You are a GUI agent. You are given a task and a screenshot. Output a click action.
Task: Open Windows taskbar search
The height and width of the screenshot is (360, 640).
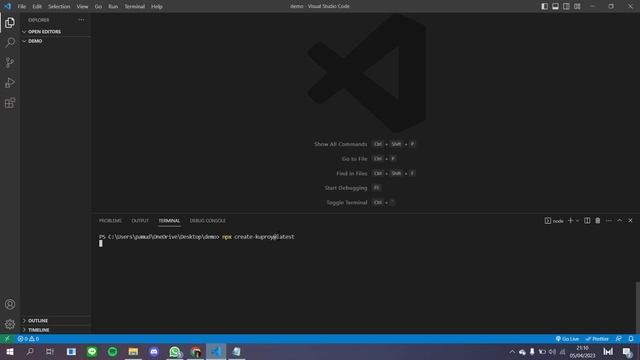pyautogui.click(x=30, y=351)
